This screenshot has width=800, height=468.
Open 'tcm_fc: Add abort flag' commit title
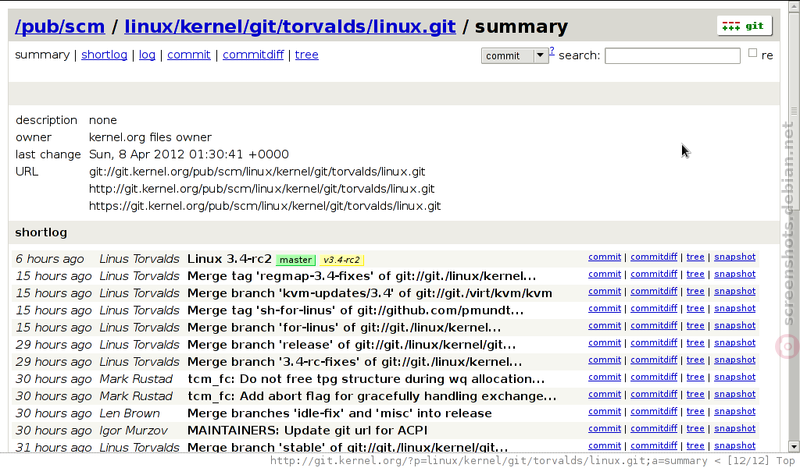tap(372, 397)
